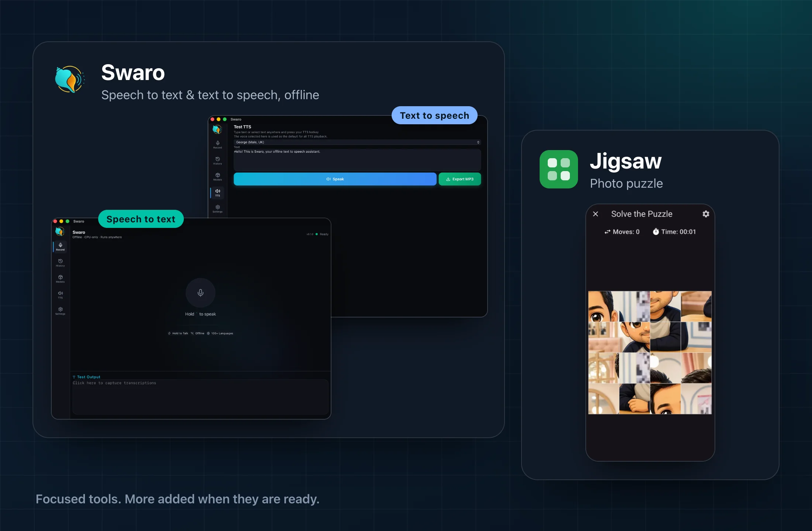Viewport: 812px width, 531px height.
Task: Click the Ready status indicator
Action: click(x=322, y=234)
